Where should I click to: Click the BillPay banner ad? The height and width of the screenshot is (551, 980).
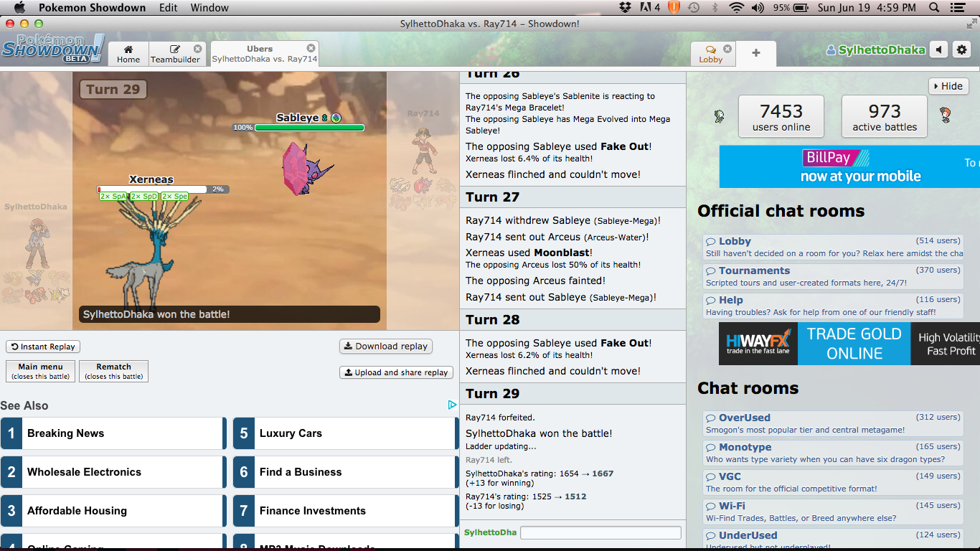pyautogui.click(x=849, y=167)
